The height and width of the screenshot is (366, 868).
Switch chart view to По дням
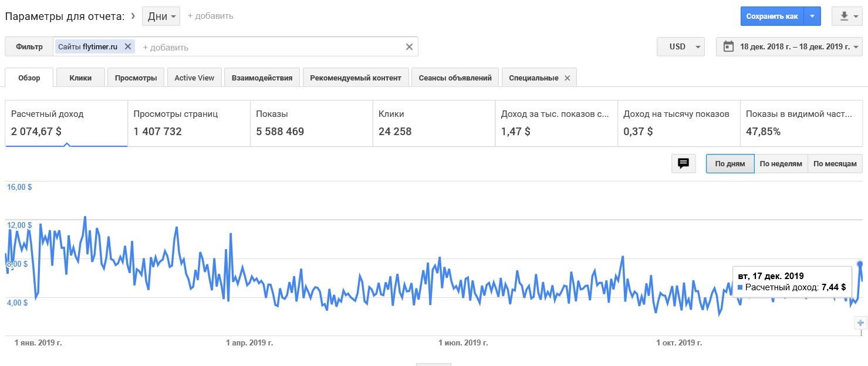(x=730, y=164)
